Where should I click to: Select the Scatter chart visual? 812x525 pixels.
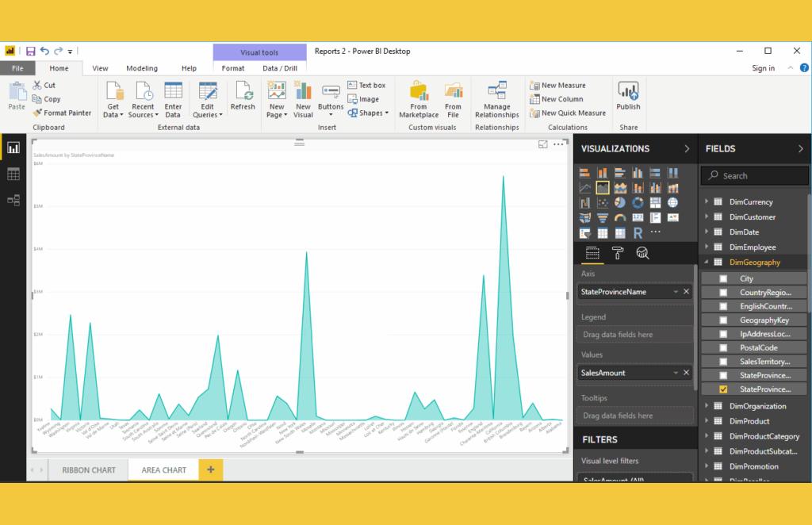click(x=603, y=203)
